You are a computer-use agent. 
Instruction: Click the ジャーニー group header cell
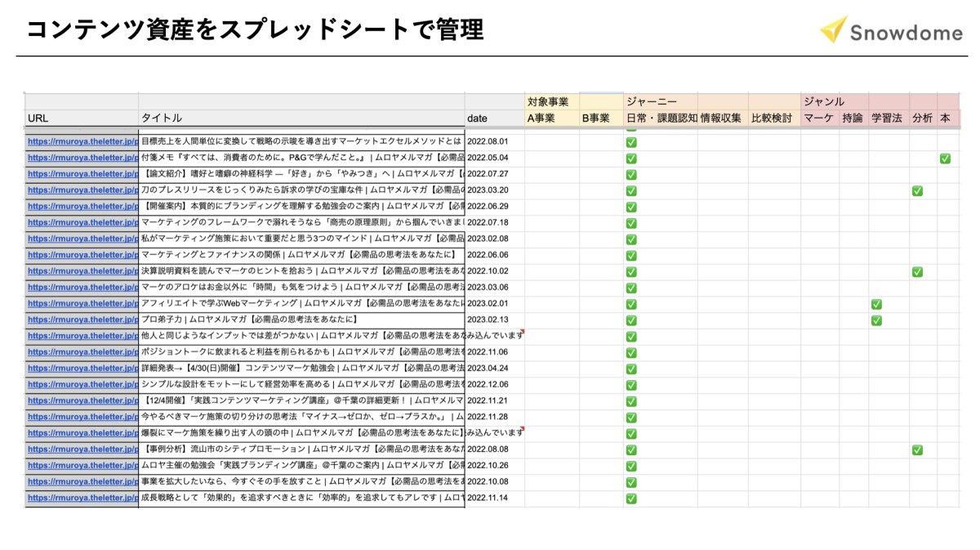(651, 102)
